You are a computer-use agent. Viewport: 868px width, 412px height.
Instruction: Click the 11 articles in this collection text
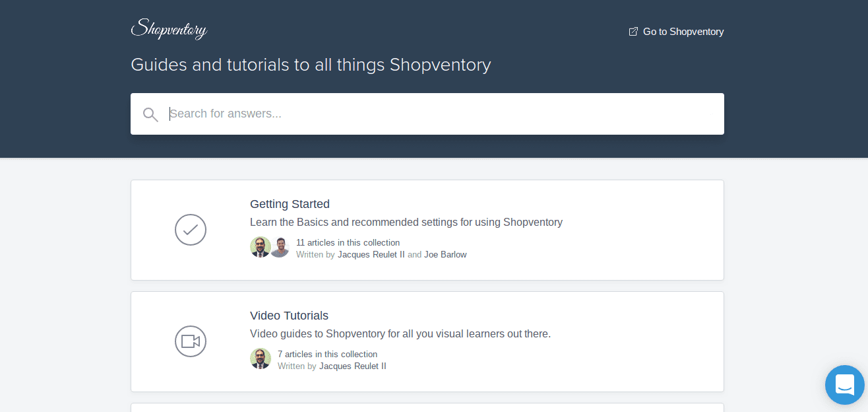[x=348, y=242]
